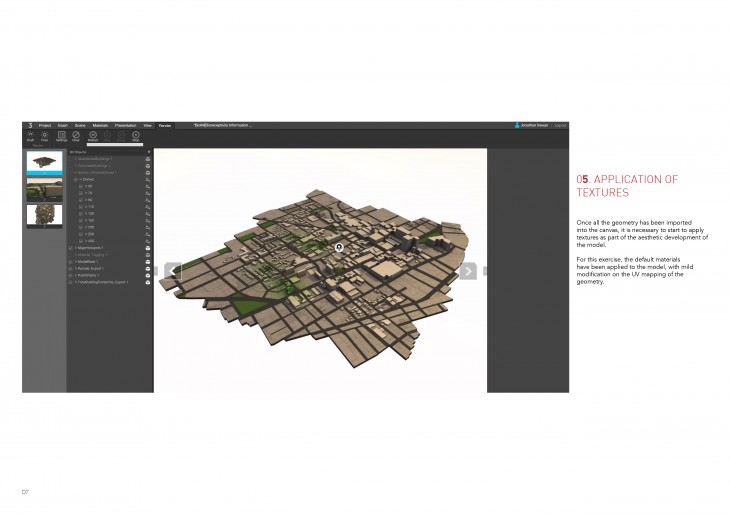
Task: Select the Final render quality icon
Action: coord(46,136)
